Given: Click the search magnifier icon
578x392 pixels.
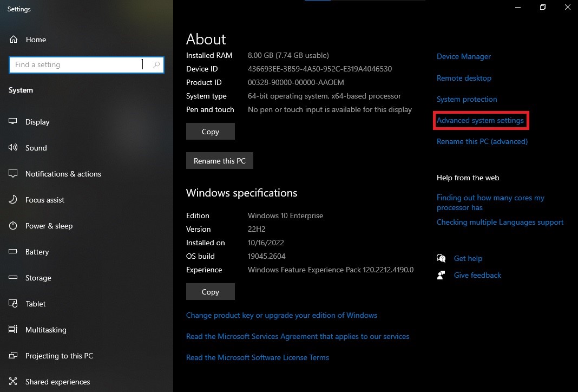Looking at the screenshot, I should [156, 65].
